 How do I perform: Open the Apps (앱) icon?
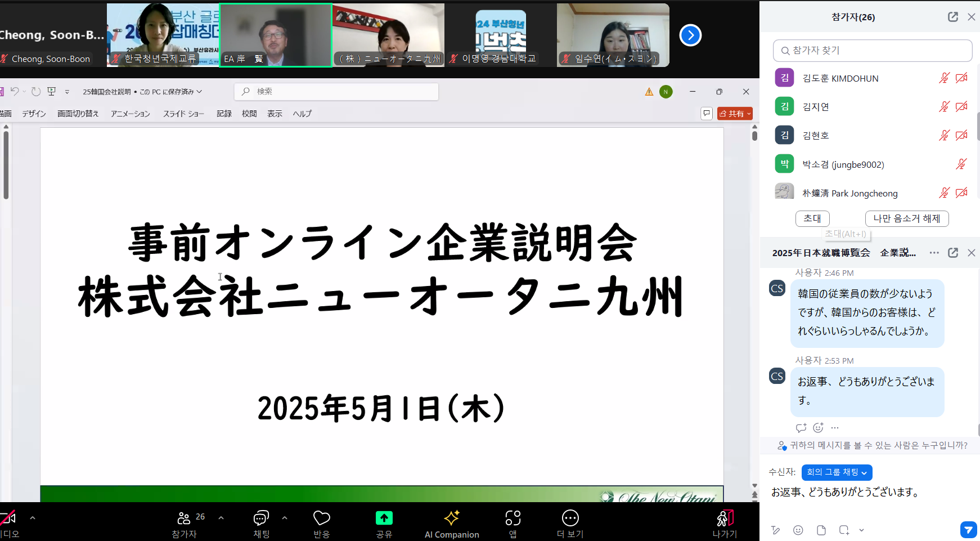click(513, 518)
